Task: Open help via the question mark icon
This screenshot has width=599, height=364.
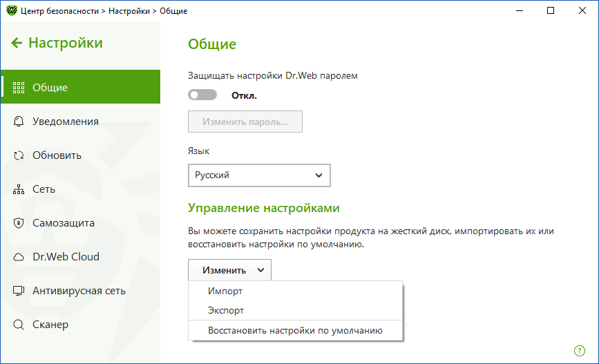Action: click(x=579, y=351)
